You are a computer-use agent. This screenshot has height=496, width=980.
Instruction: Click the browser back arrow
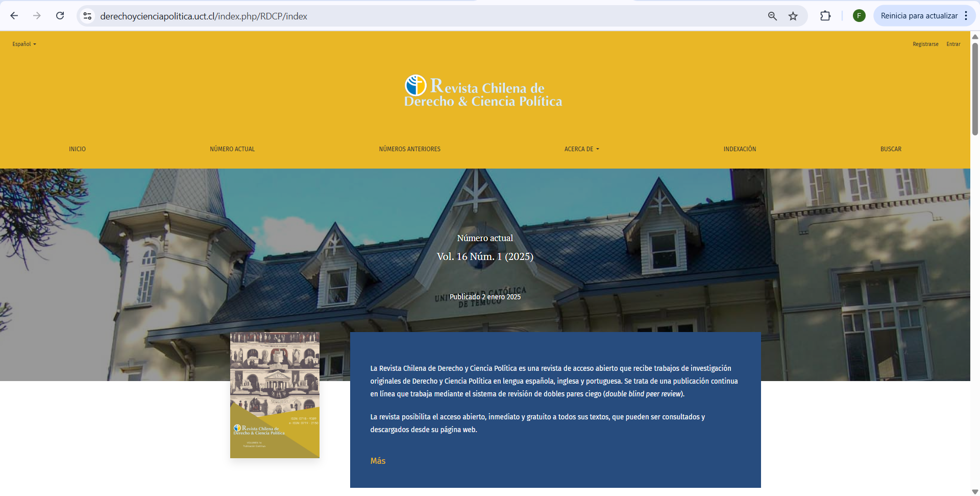tap(14, 16)
